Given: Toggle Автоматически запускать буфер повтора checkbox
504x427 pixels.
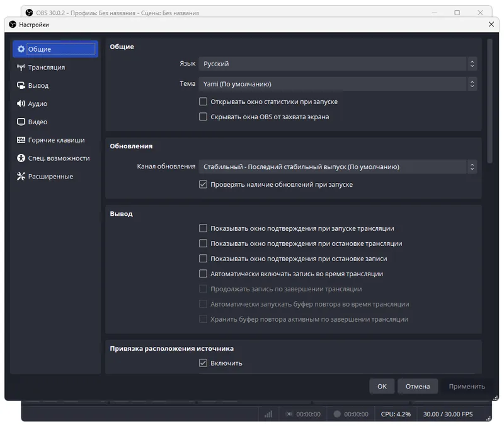Looking at the screenshot, I should [x=203, y=304].
